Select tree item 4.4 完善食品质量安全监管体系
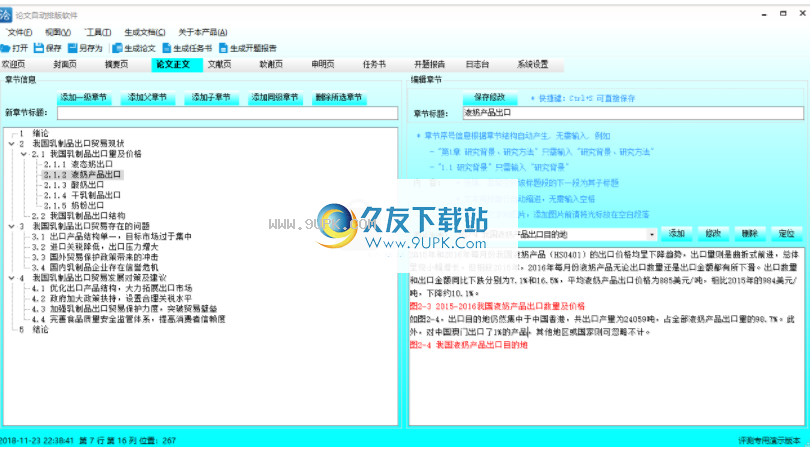Viewport: 810px width, 453px height. pyautogui.click(x=128, y=319)
